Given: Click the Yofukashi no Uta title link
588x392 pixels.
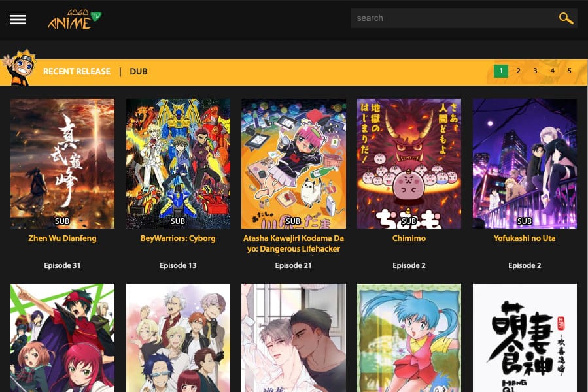Looking at the screenshot, I should point(525,238).
